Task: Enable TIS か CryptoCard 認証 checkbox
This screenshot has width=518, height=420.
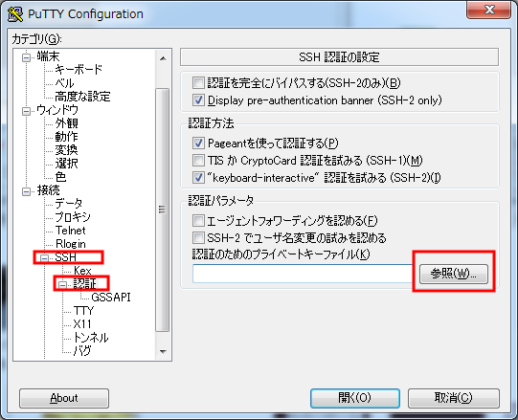Action: [198, 161]
